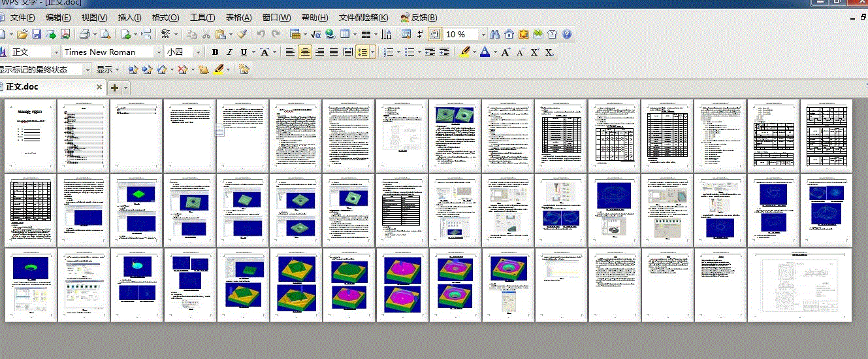Click the zoom 10 % input field
868x359 pixels.
tap(462, 34)
